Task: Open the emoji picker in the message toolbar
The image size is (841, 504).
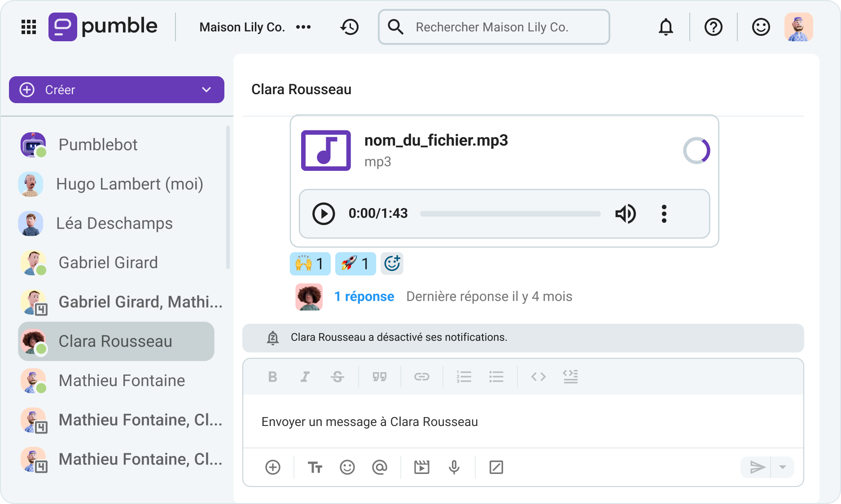Action: (347, 467)
